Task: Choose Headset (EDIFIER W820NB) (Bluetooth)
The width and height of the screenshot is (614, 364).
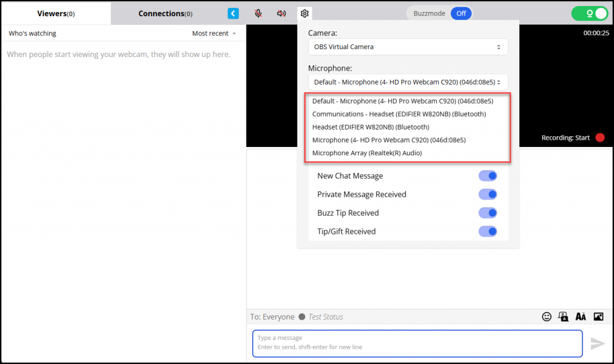Action: click(x=371, y=127)
